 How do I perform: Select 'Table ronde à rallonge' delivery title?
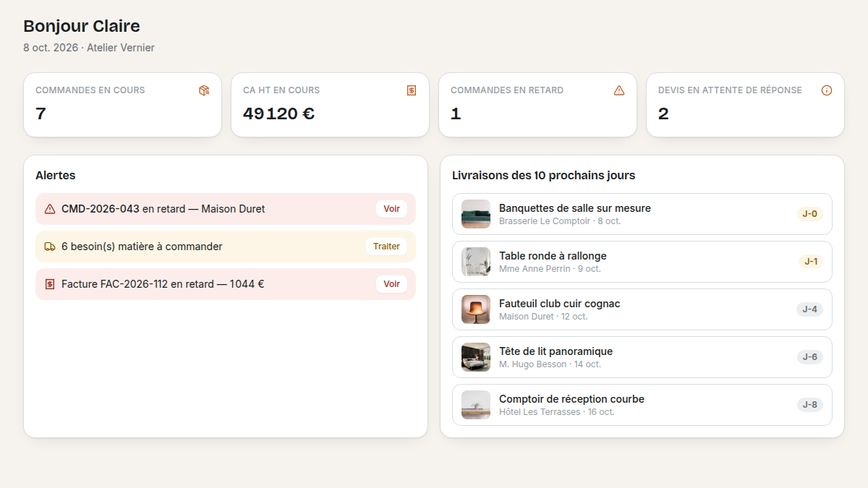pyautogui.click(x=553, y=256)
